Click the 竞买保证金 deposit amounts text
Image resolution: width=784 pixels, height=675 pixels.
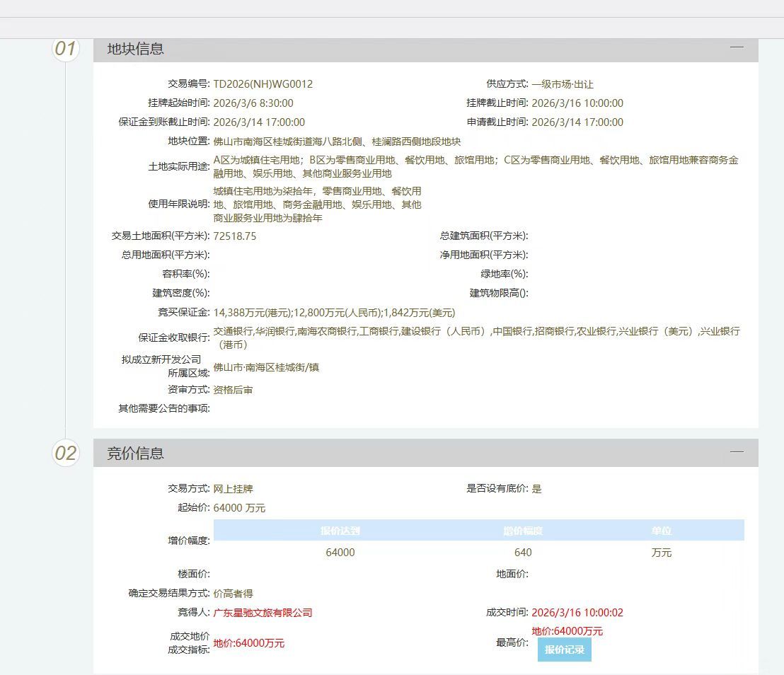tap(334, 313)
